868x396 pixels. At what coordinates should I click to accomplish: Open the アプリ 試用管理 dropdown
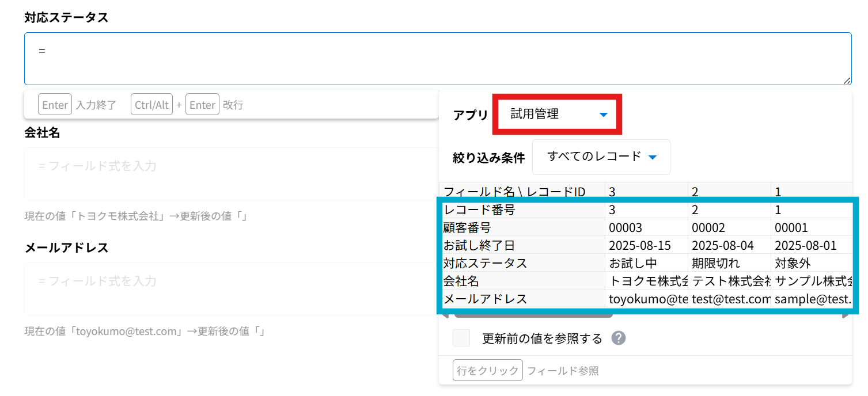click(x=558, y=115)
